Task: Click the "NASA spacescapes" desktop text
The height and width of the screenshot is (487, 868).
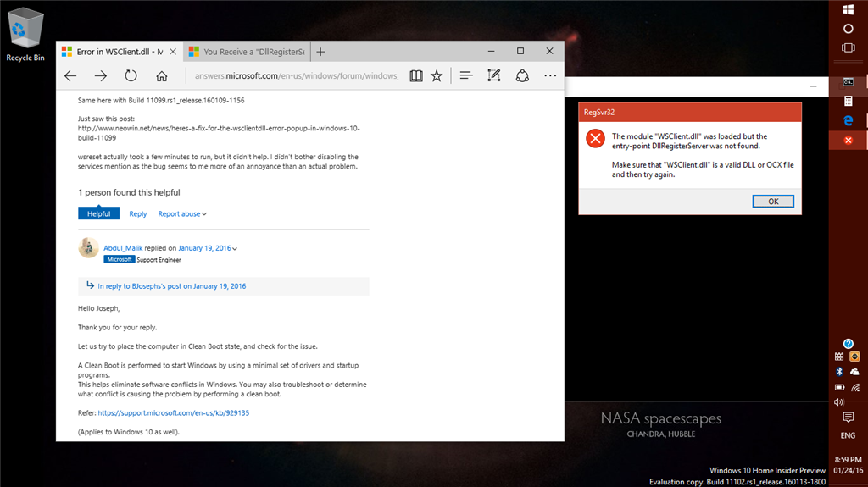Action: point(661,418)
